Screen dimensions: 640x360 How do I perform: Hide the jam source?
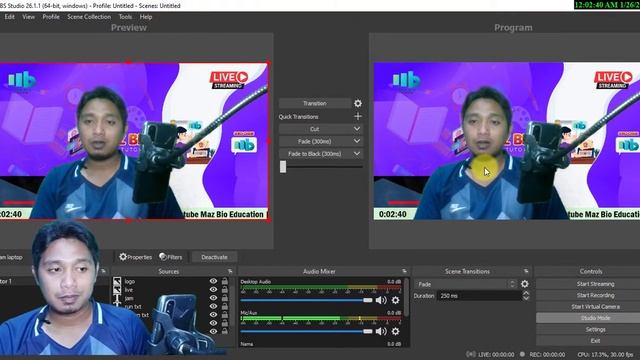213,298
